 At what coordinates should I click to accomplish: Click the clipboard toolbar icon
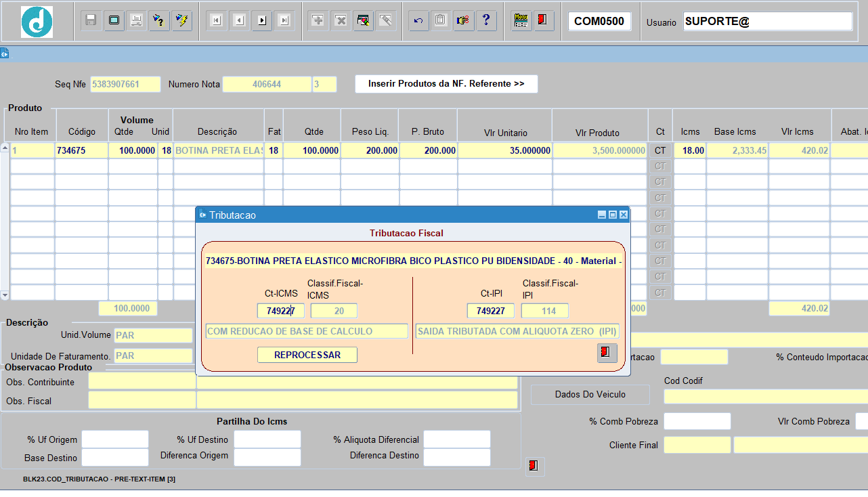(441, 20)
